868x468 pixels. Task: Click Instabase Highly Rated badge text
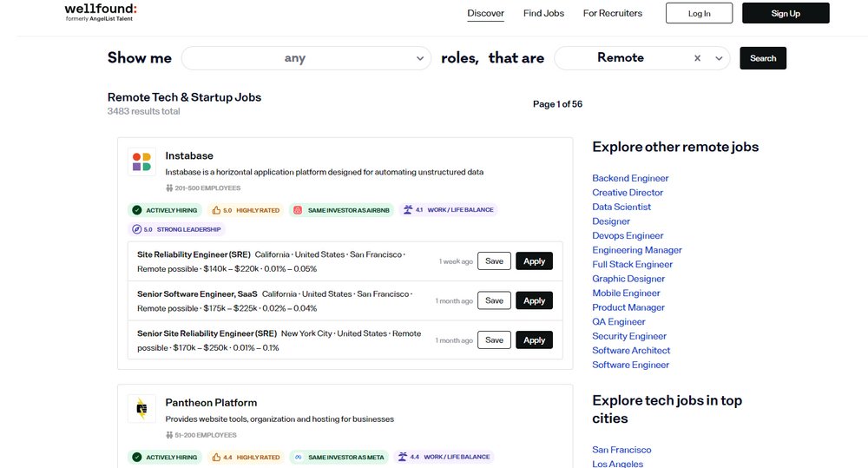click(x=258, y=210)
